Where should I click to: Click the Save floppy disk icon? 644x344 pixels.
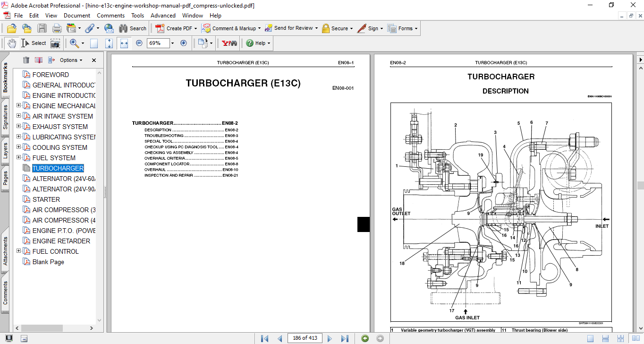pyautogui.click(x=42, y=28)
